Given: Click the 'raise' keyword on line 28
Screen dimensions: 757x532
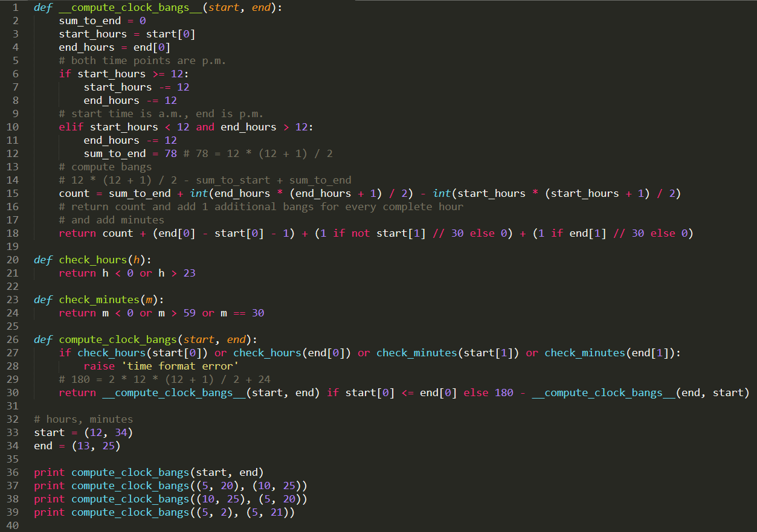Looking at the screenshot, I should point(99,366).
